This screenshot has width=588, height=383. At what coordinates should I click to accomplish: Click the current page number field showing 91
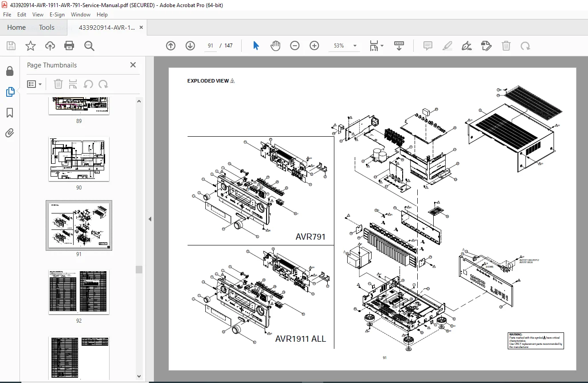pos(211,46)
